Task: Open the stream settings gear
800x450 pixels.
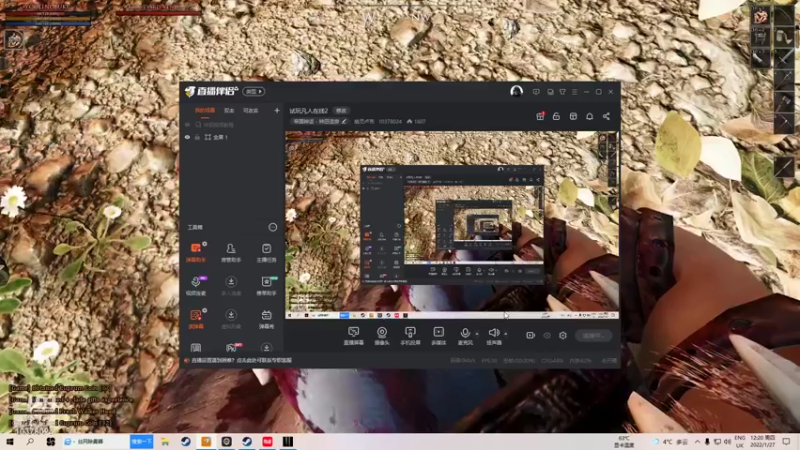Action: point(563,335)
